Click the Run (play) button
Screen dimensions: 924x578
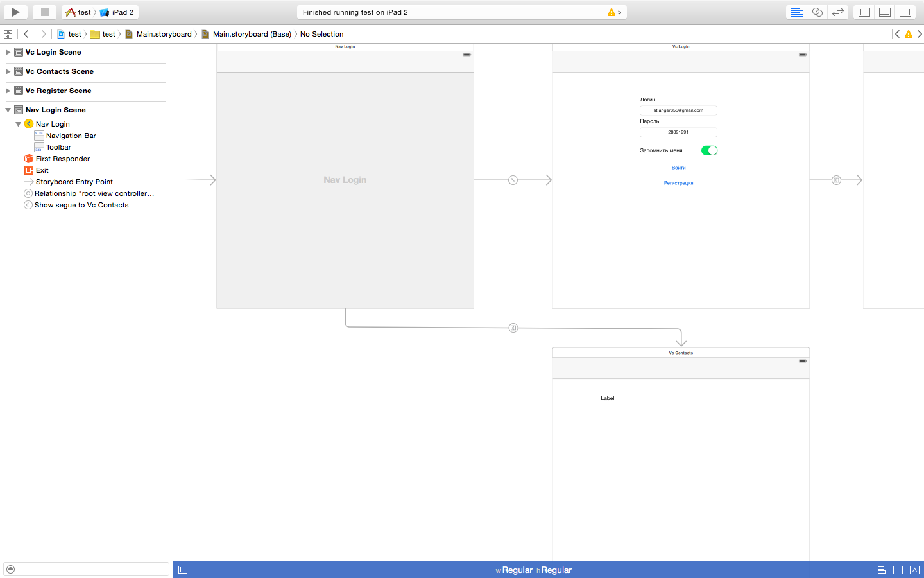15,12
